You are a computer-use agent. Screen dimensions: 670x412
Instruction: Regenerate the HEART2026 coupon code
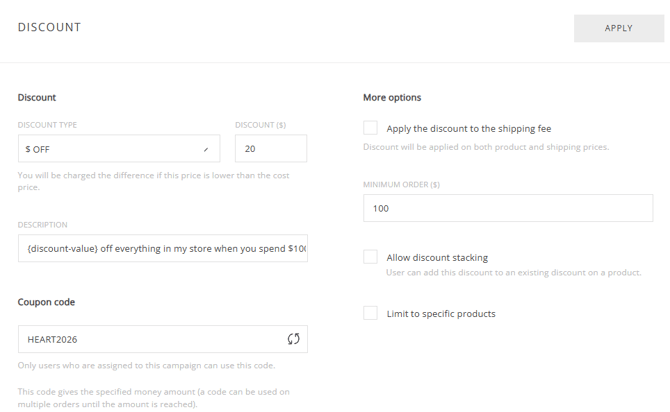[293, 339]
